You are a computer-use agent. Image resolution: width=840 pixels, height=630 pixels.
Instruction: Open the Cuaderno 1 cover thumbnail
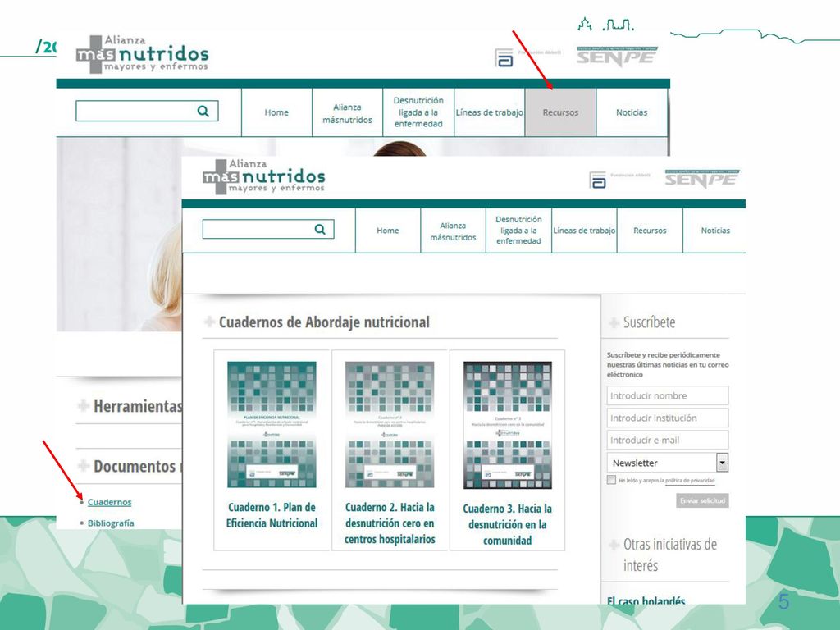(x=272, y=424)
